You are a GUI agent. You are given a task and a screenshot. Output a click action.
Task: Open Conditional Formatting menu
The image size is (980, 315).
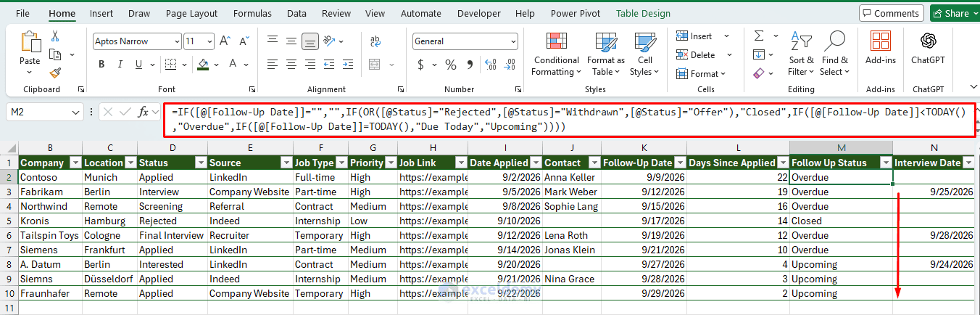pyautogui.click(x=556, y=54)
